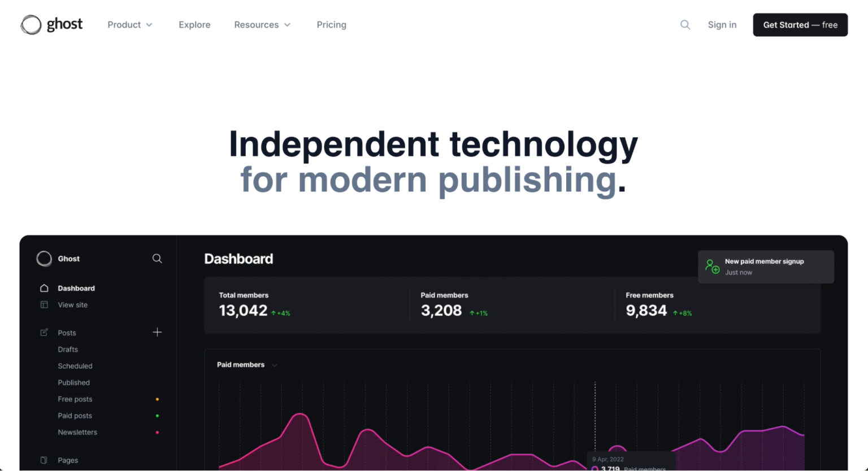This screenshot has height=471, width=868.
Task: Click the Dashboard home icon in the sidebar
Action: pyautogui.click(x=44, y=288)
